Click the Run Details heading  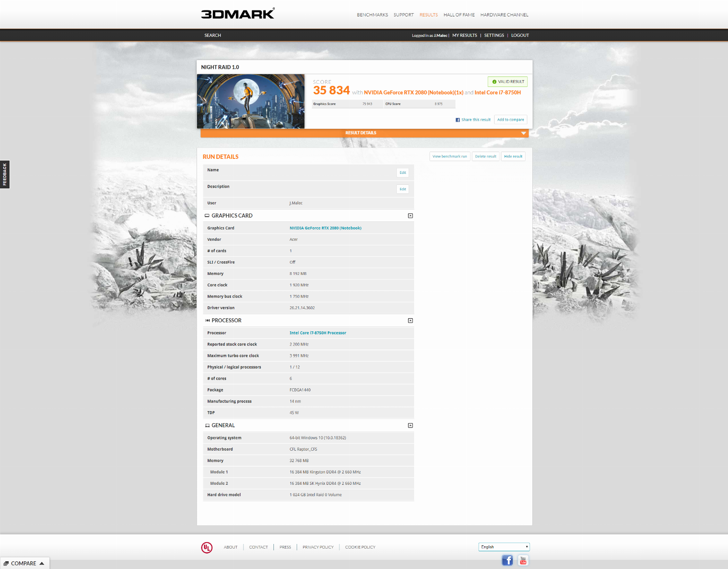click(x=221, y=157)
